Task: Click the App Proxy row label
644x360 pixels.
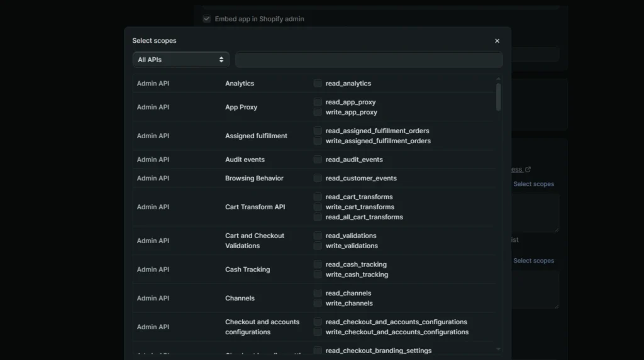Action: coord(241,107)
